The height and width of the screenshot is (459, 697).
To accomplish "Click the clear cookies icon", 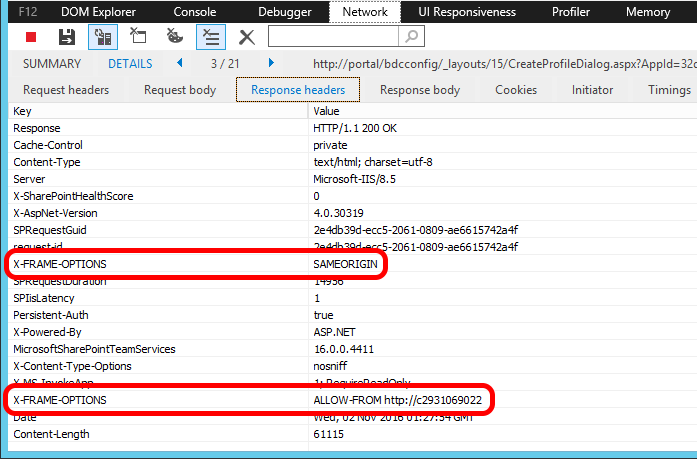I will (x=174, y=37).
